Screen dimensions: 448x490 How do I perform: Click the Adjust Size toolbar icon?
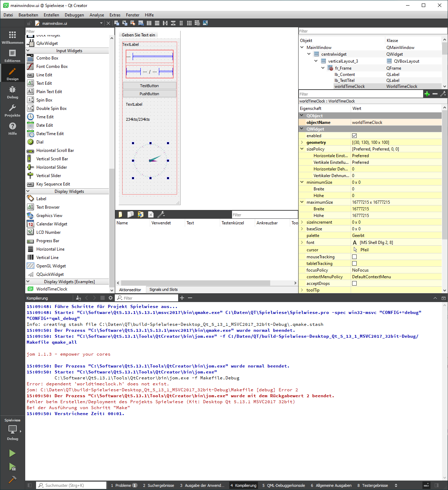[205, 23]
